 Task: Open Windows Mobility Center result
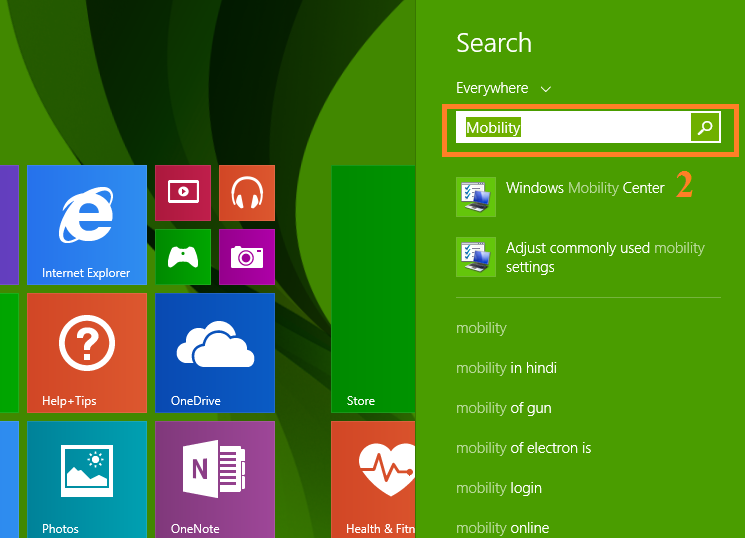(x=585, y=188)
